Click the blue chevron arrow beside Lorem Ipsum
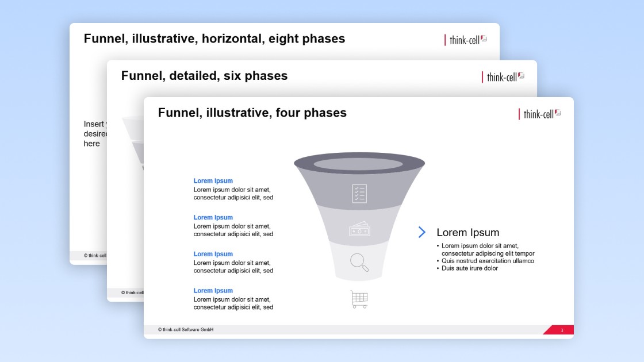 422,232
